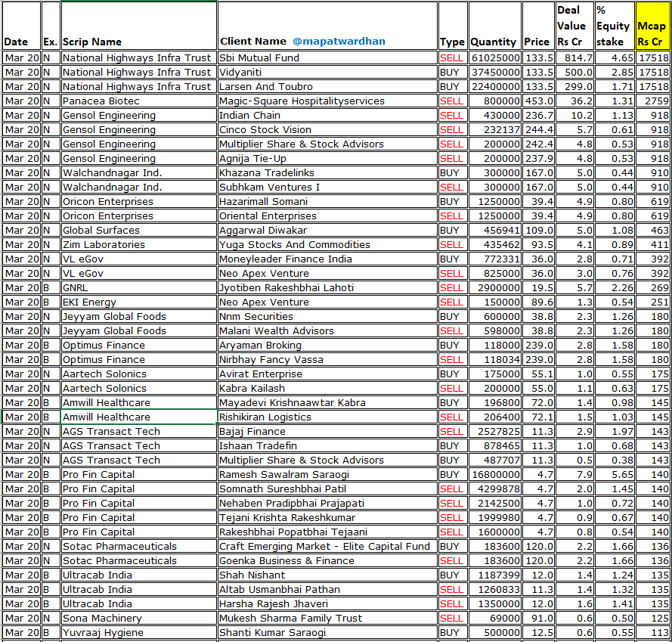Select the Ishaan Tradefin cell

click(327, 445)
